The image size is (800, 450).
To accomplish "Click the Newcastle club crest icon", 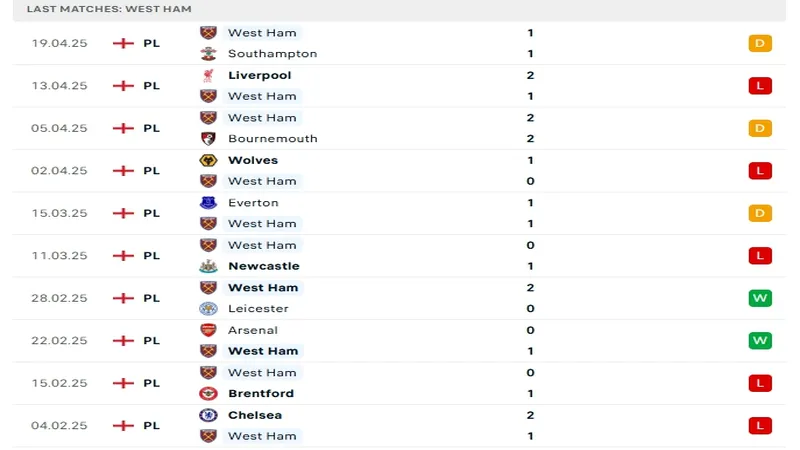I will tap(208, 266).
